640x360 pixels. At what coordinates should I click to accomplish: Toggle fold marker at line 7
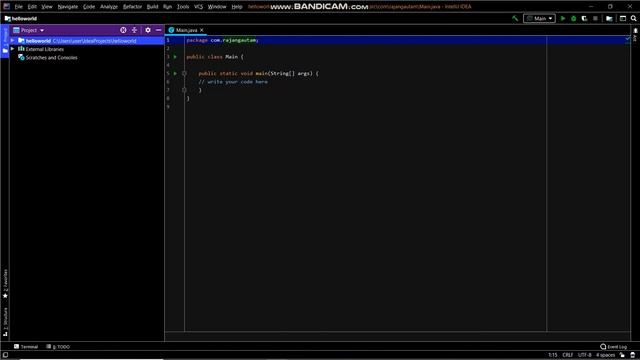coord(184,90)
